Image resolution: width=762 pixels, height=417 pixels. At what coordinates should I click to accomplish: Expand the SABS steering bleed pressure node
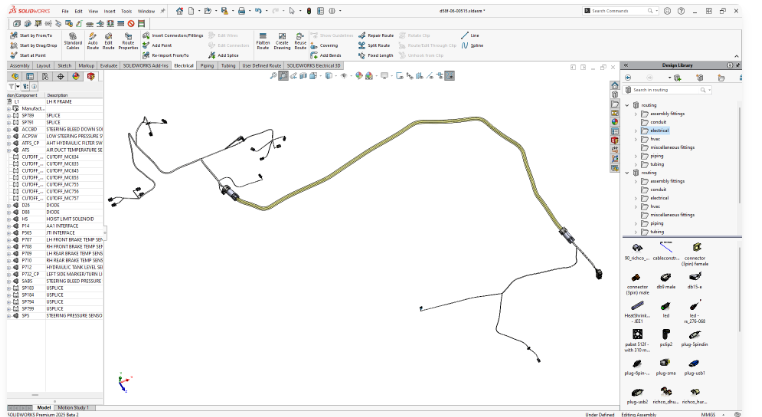pos(9,281)
